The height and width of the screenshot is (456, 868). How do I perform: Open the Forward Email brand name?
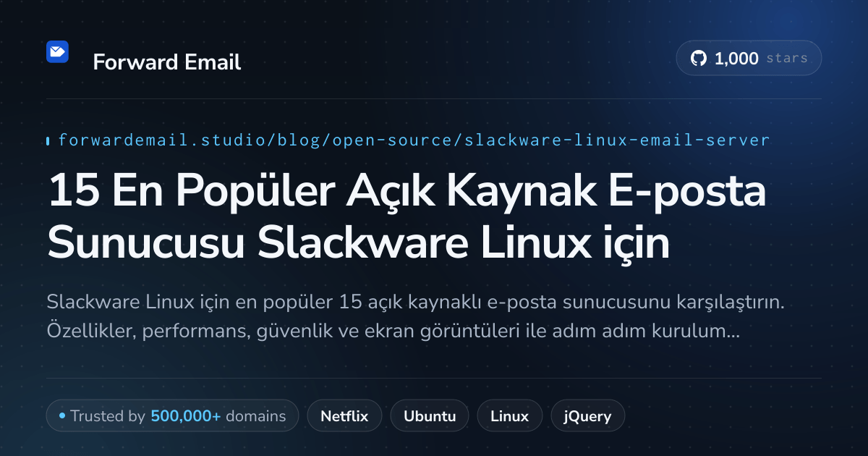coord(166,62)
